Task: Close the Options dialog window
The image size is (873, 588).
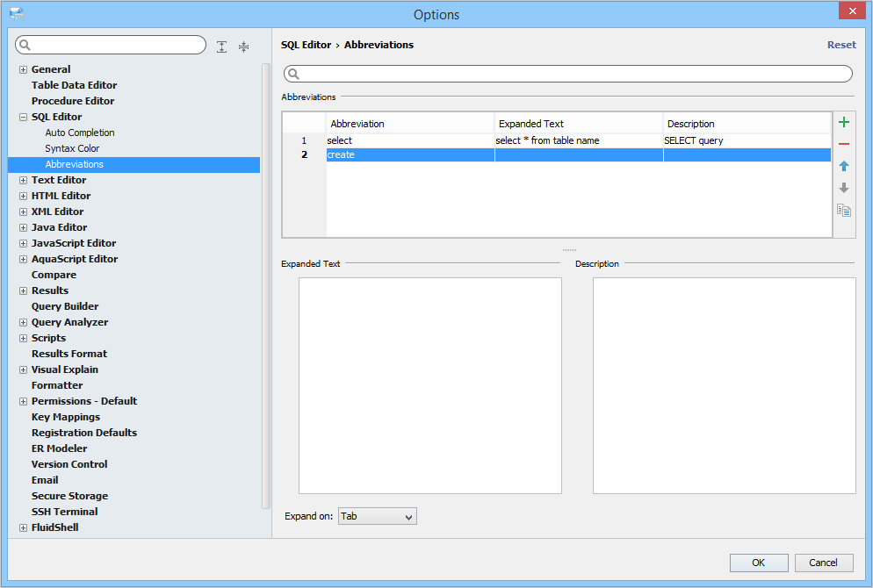Action: coord(853,11)
